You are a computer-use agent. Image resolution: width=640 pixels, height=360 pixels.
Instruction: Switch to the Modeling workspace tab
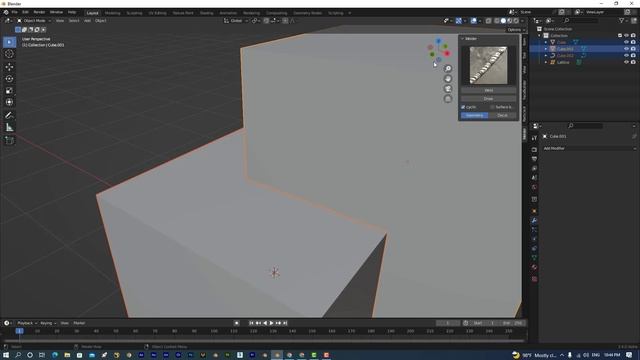(113, 13)
